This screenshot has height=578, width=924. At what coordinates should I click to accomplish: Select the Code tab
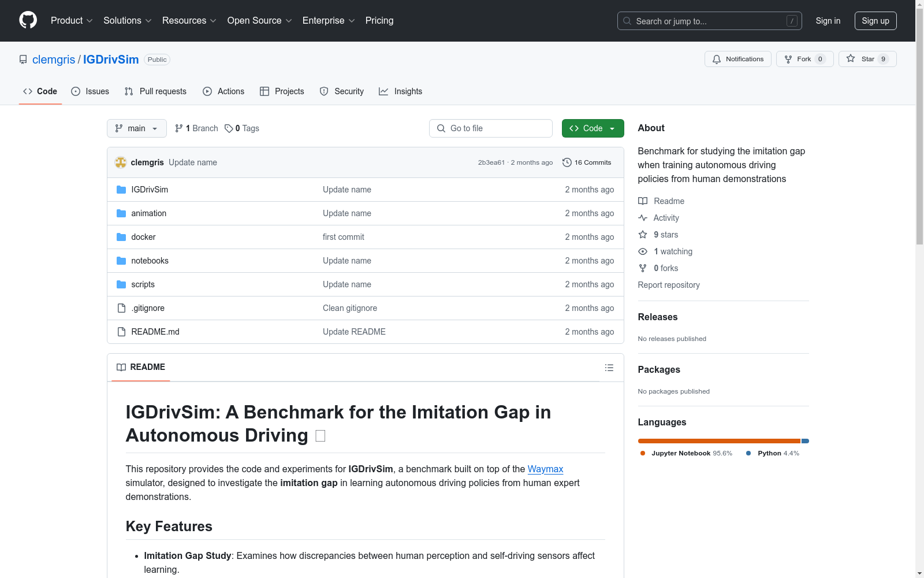coord(40,91)
